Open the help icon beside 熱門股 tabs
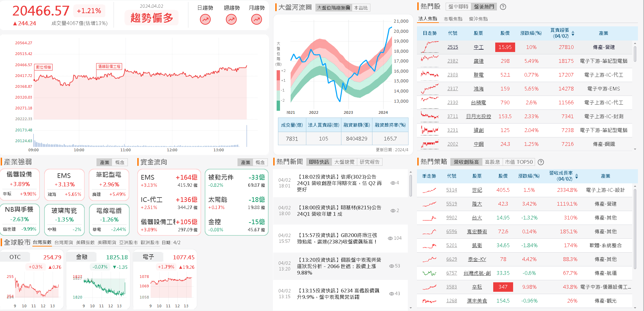 point(503,7)
